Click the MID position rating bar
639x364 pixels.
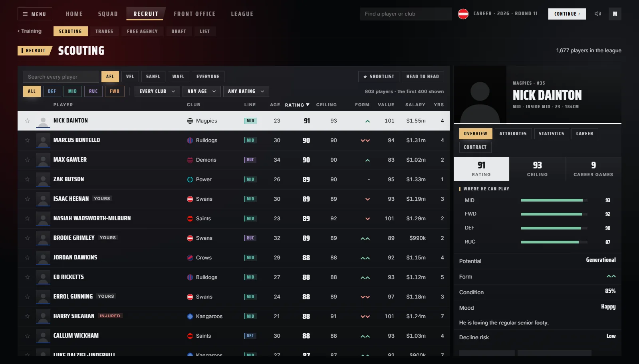(x=554, y=200)
